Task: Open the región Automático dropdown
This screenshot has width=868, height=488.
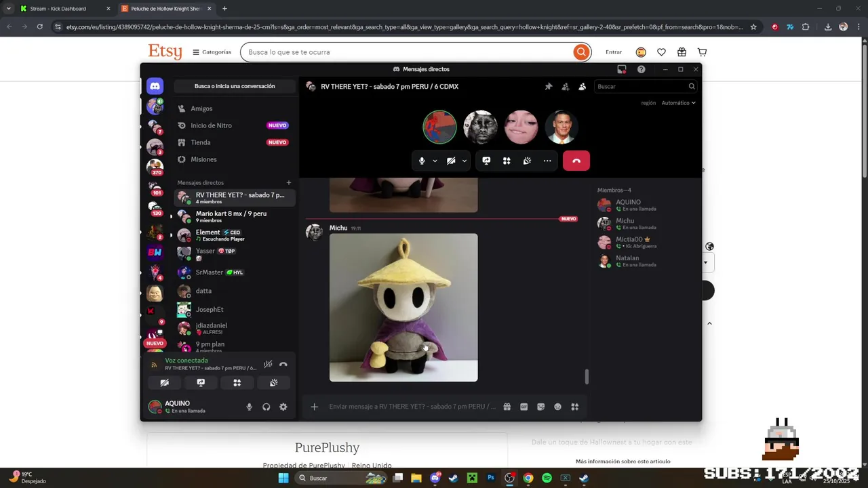Action: pos(678,103)
